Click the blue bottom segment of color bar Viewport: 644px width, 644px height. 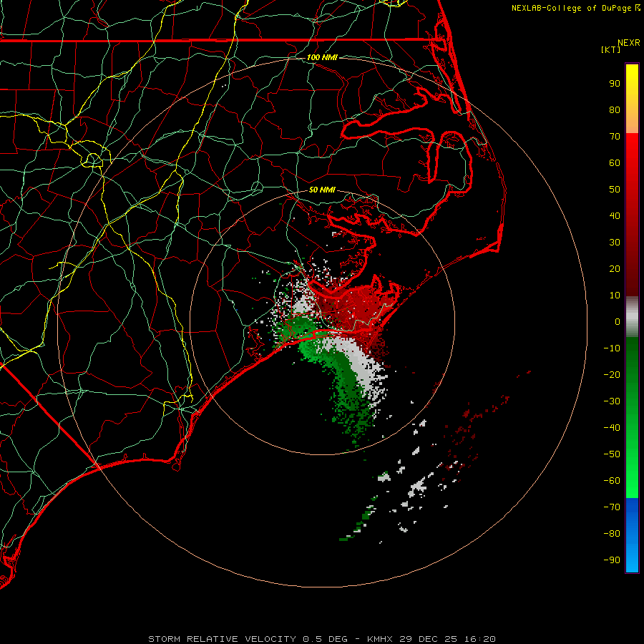[632, 535]
